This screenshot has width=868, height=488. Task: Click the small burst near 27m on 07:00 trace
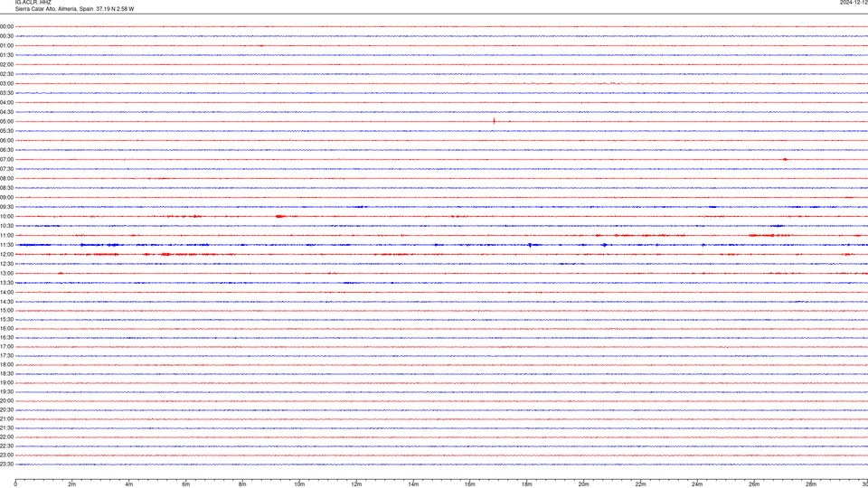[x=785, y=159]
